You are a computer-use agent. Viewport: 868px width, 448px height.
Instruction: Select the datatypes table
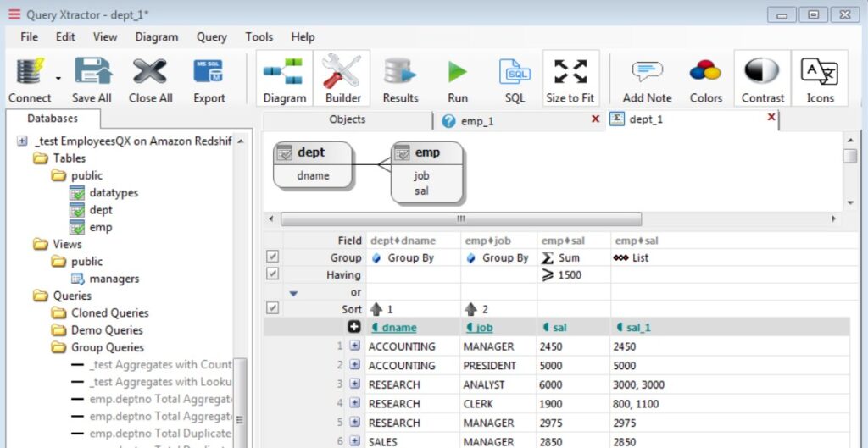pos(114,193)
